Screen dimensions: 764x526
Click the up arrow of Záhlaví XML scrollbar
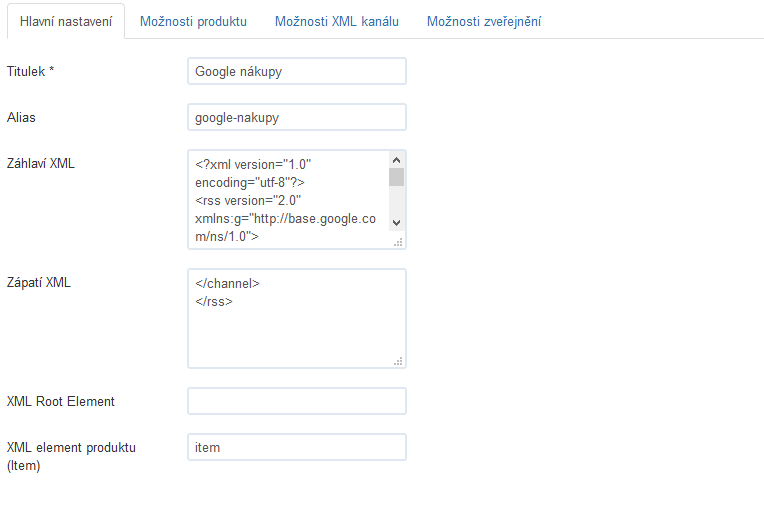click(x=397, y=160)
